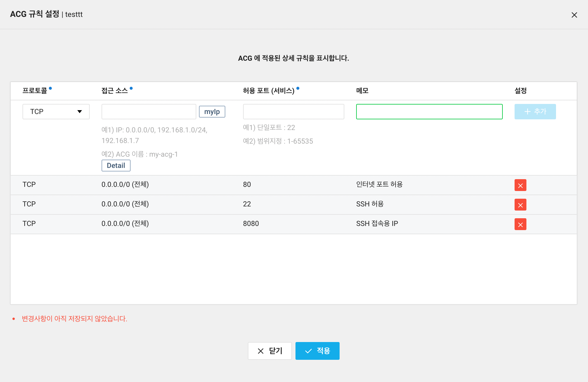Screen dimensions: 588x382
Task: Select the 8080 port cell
Action: pyautogui.click(x=251, y=224)
